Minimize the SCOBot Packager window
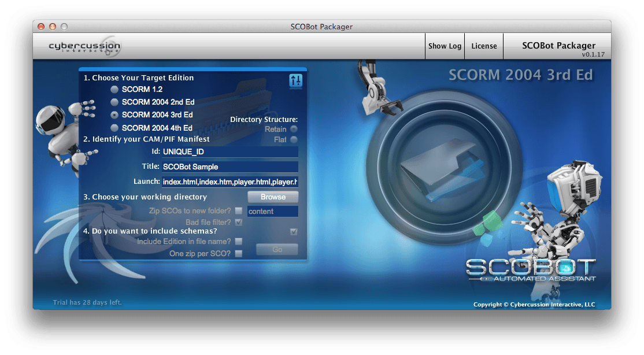The image size is (644, 355). point(53,27)
